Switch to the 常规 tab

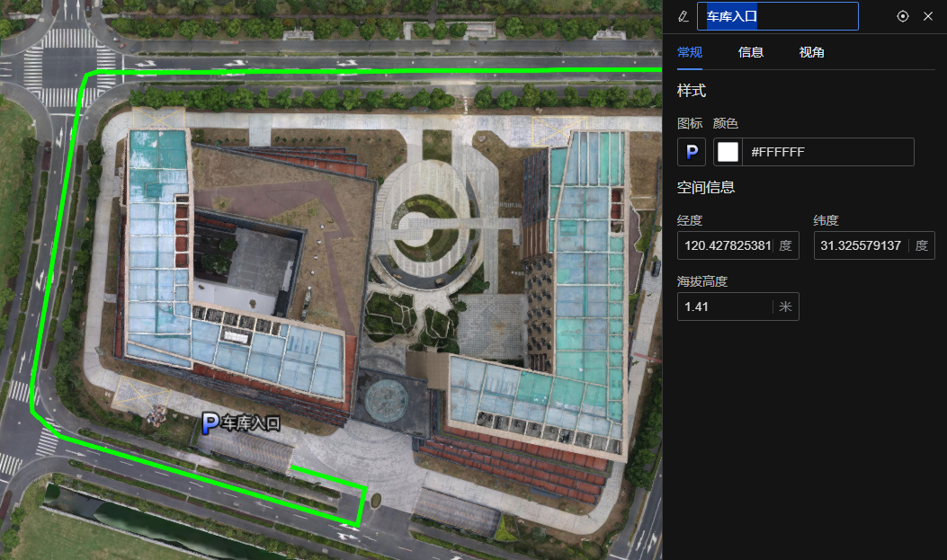(x=690, y=52)
